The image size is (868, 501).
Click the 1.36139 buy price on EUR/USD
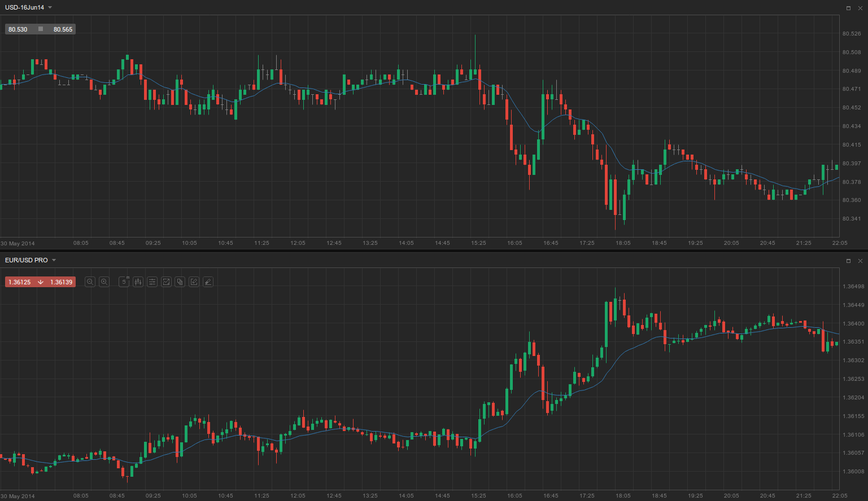click(62, 282)
